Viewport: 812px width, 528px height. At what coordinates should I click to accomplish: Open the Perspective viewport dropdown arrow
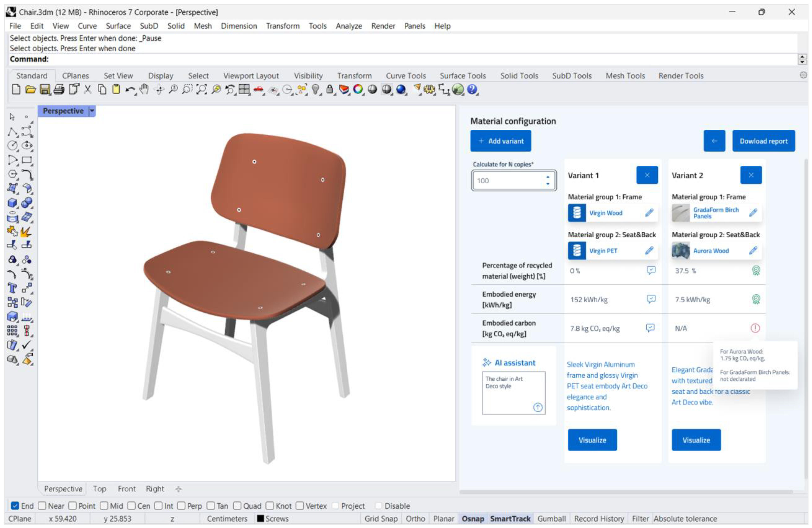tap(92, 111)
